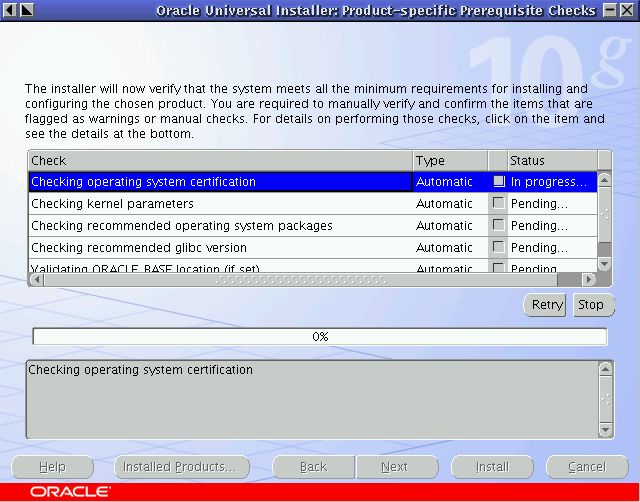Image resolution: width=640 pixels, height=502 pixels.
Task: Cancel the installation
Action: [587, 467]
